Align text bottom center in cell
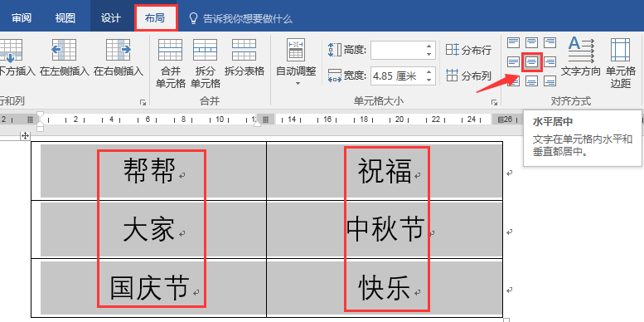Viewport: 644px width, 322px height. (532, 81)
